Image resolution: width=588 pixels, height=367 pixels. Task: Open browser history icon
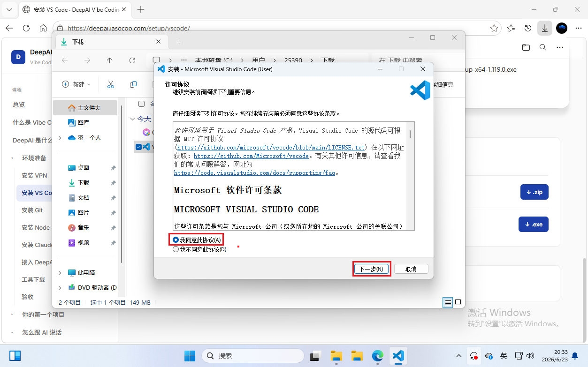click(x=528, y=28)
